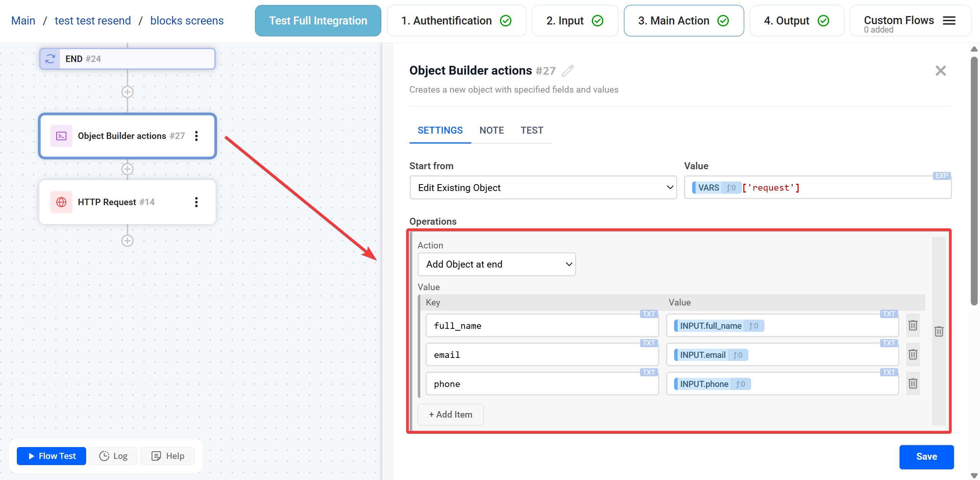Open HTTP Request block three-dot menu
980x480 pixels.
click(x=196, y=202)
